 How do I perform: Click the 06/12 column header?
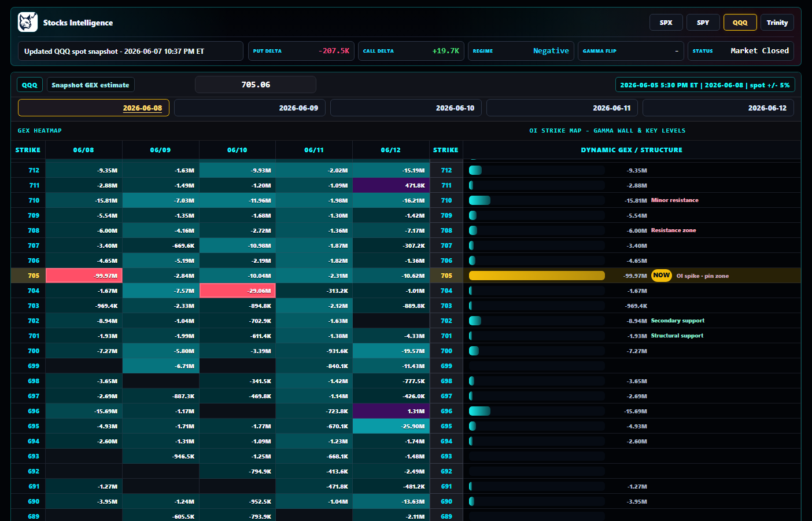pos(390,150)
